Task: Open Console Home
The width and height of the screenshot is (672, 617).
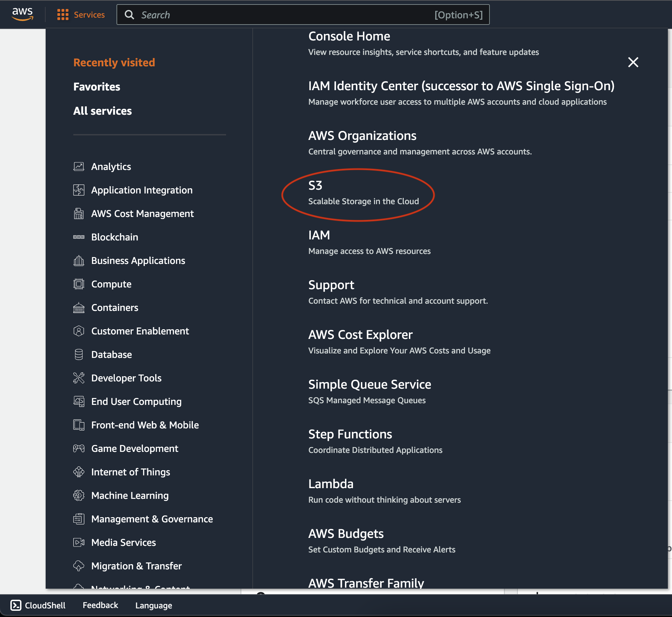Action: [x=349, y=36]
